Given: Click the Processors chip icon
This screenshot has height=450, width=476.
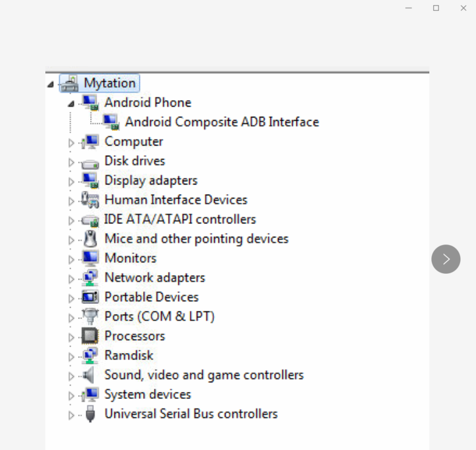Looking at the screenshot, I should coord(90,336).
